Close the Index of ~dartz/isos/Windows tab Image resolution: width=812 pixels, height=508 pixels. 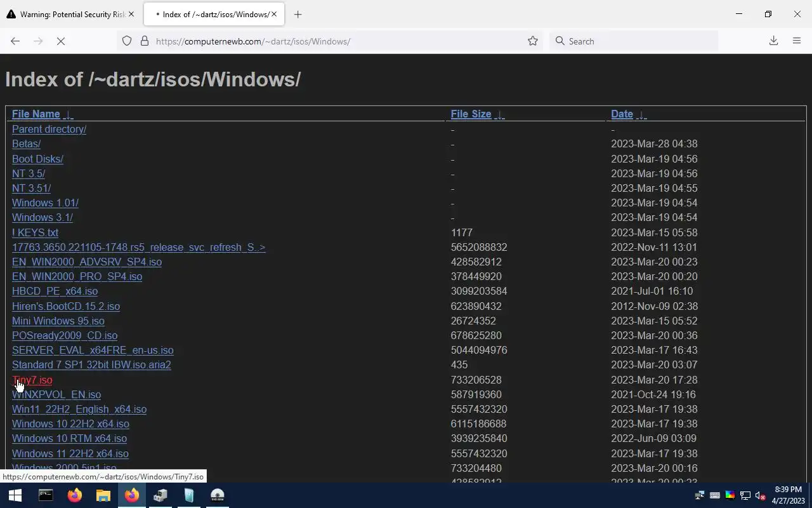[274, 14]
